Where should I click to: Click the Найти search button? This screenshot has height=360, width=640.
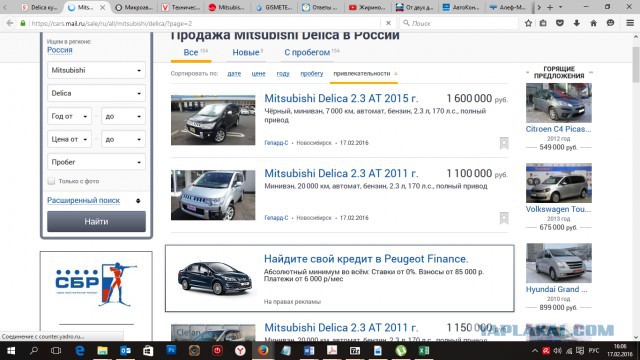[x=96, y=222]
